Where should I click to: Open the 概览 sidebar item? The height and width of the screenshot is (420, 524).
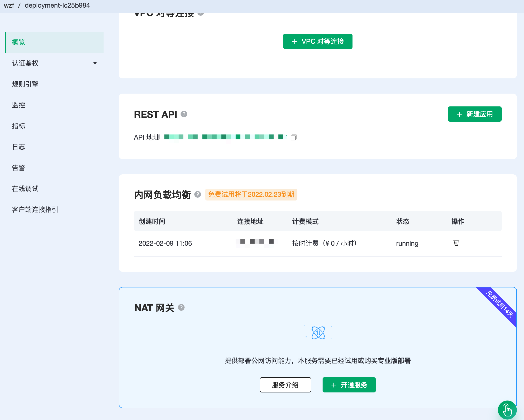coord(19,42)
